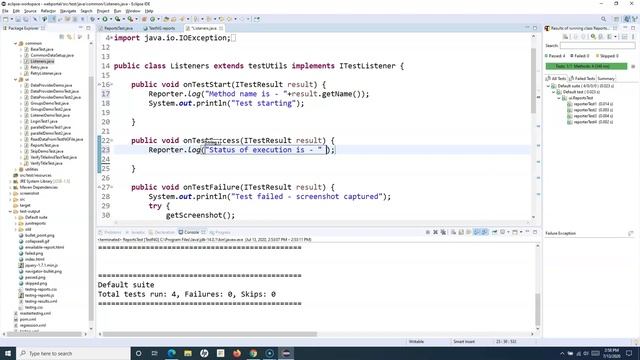Viewport: 640px width, 360px height.
Task: Open the dropdown arrow beside the Debug icon
Action: (98, 19)
